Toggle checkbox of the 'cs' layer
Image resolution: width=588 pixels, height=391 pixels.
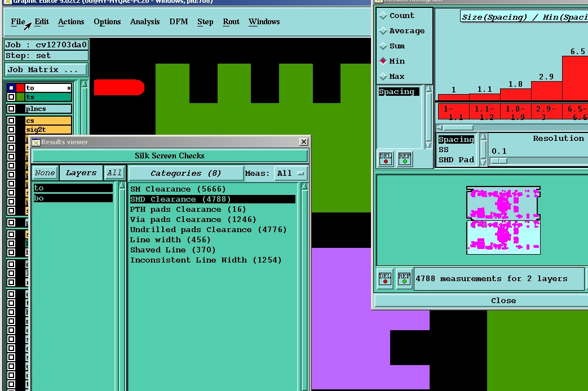[11, 121]
